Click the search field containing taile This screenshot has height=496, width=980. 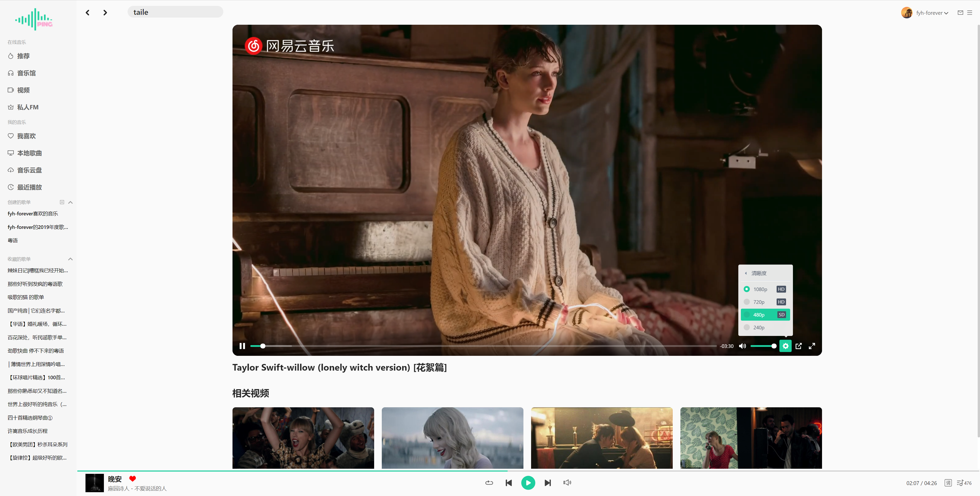click(175, 12)
